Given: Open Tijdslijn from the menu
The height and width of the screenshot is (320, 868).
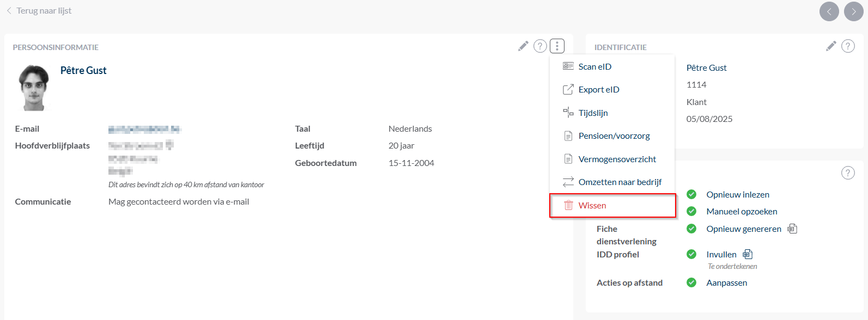Looking at the screenshot, I should [x=593, y=113].
